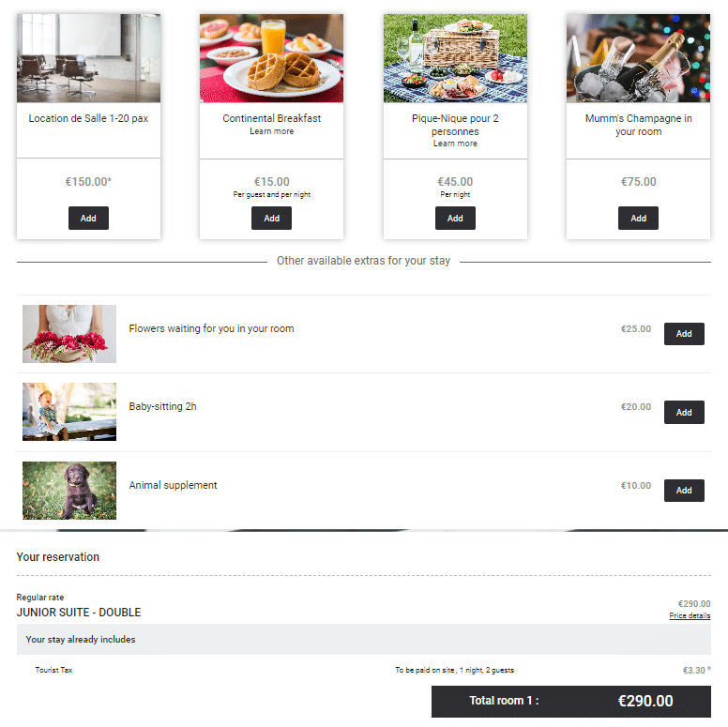
Task: Add Location de Salle 1-20 pax extra
Action: 88,219
